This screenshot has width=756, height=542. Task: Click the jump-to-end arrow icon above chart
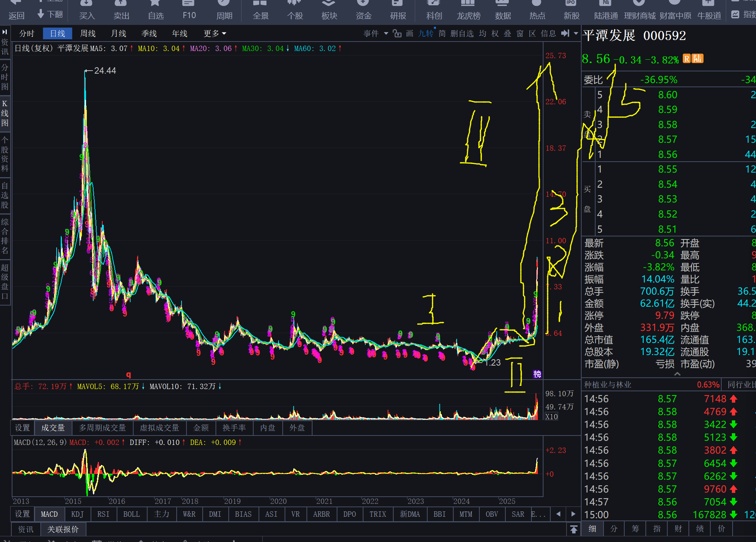tap(565, 33)
